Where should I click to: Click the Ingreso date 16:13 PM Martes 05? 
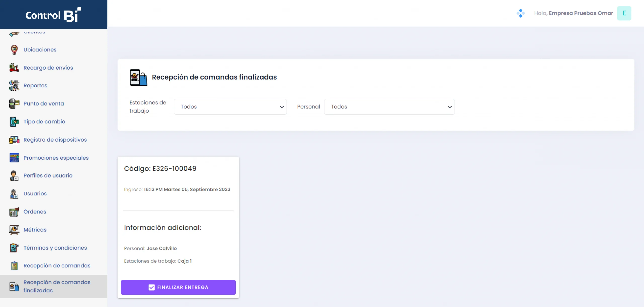pos(177,189)
